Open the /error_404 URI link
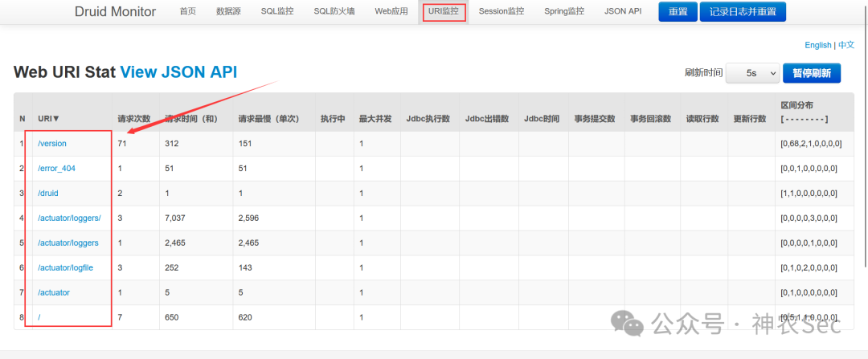 [56, 168]
